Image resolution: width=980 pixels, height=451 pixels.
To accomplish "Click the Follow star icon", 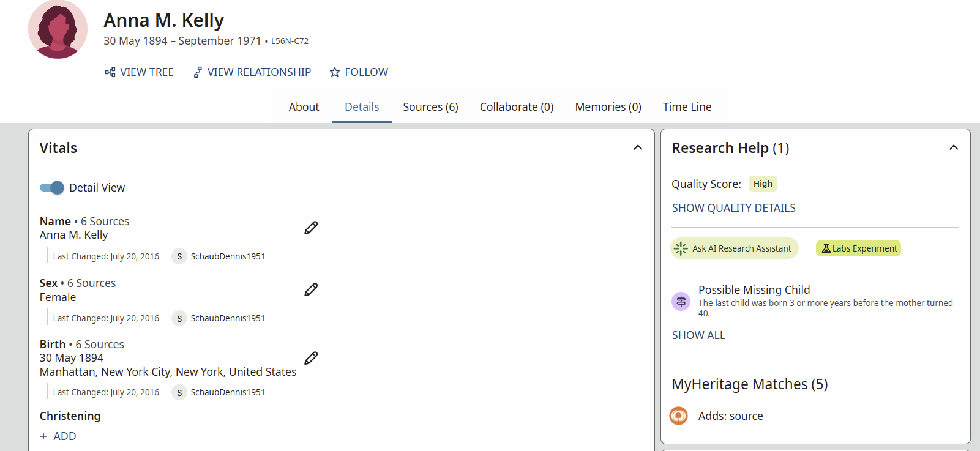I will [335, 72].
